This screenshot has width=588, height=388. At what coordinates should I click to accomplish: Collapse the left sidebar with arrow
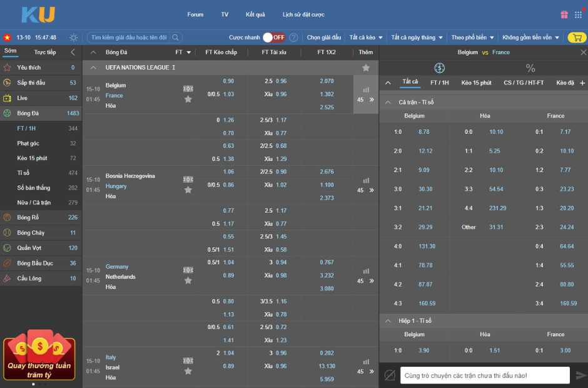tap(73, 52)
